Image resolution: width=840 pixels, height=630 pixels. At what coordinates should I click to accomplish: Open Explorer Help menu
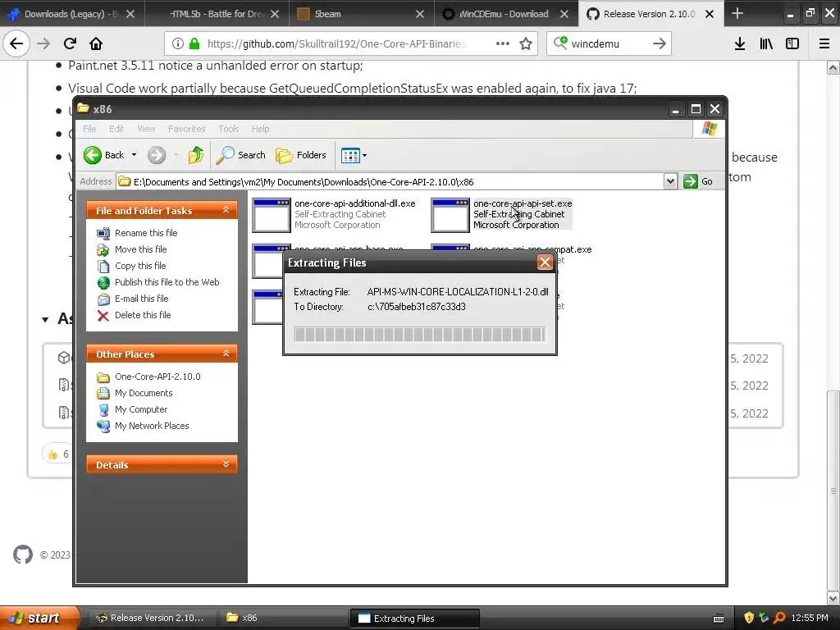(260, 129)
